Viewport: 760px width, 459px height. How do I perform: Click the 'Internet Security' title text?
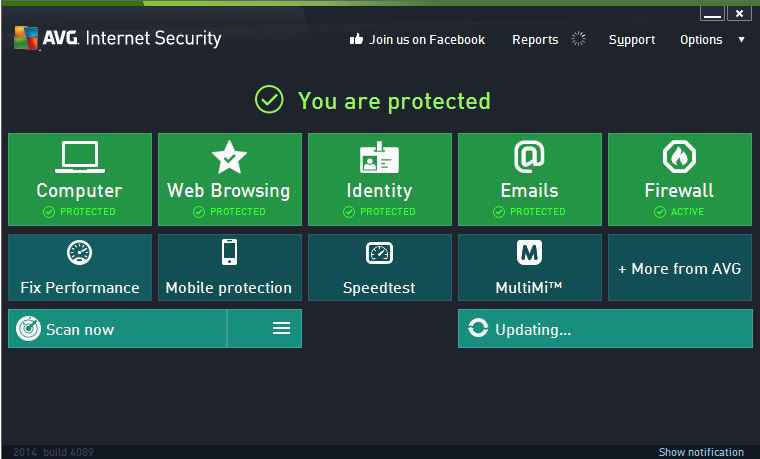[x=153, y=38]
